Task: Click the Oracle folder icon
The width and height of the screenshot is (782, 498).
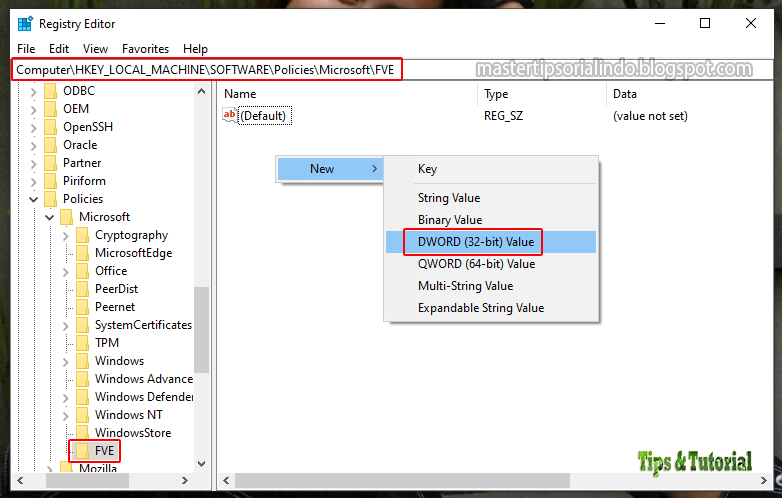Action: coord(50,145)
